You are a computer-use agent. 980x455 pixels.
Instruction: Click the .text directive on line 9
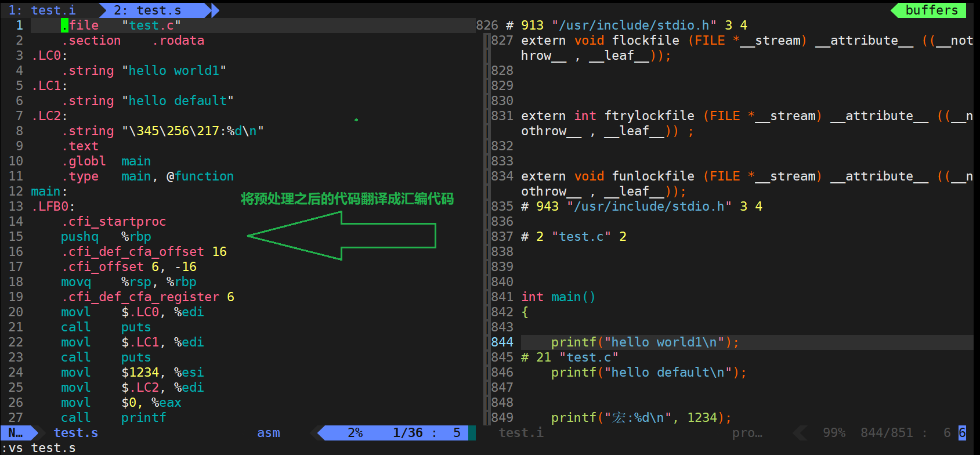[80, 146]
